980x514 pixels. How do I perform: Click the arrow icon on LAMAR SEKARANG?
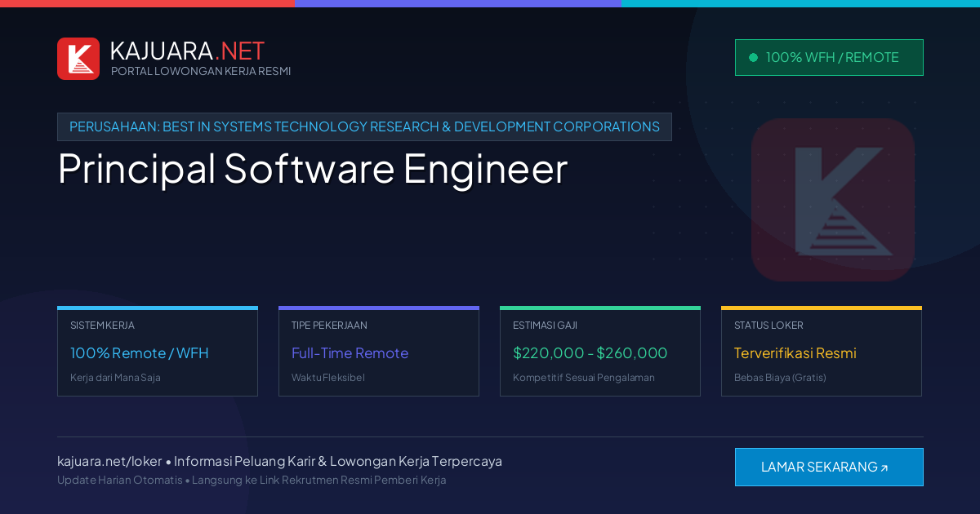coord(884,468)
